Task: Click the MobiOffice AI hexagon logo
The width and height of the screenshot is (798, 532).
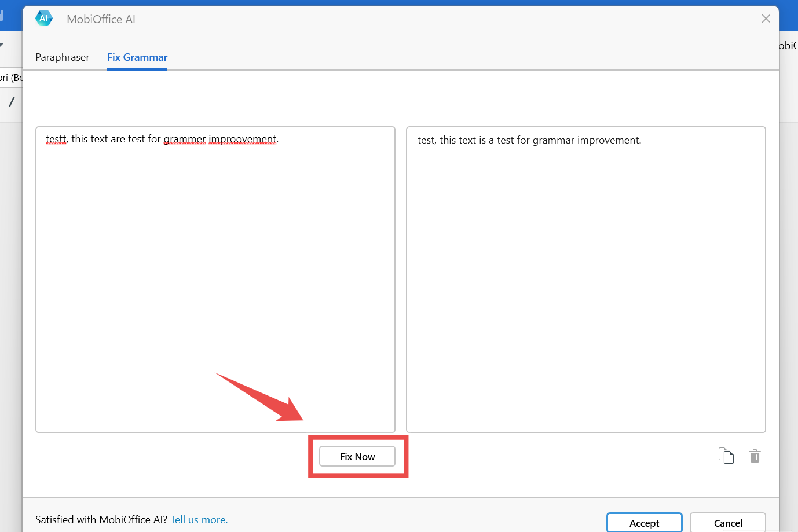Action: point(44,18)
